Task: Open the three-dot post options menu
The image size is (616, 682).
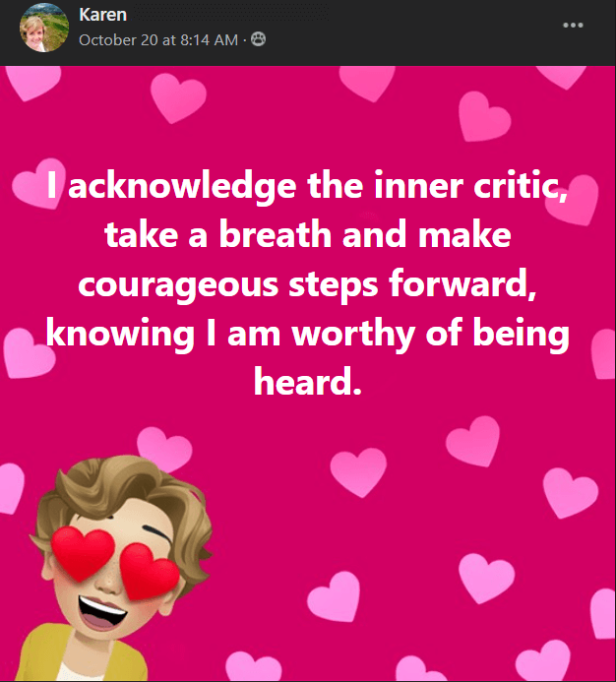Action: (573, 26)
